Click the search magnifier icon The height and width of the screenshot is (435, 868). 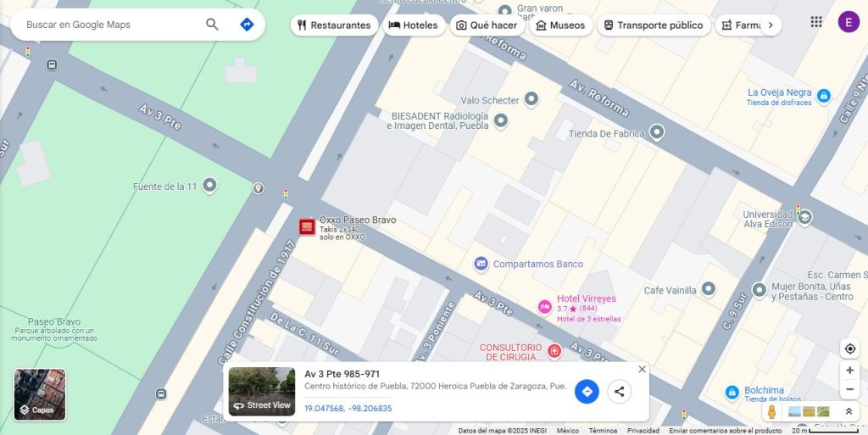212,25
